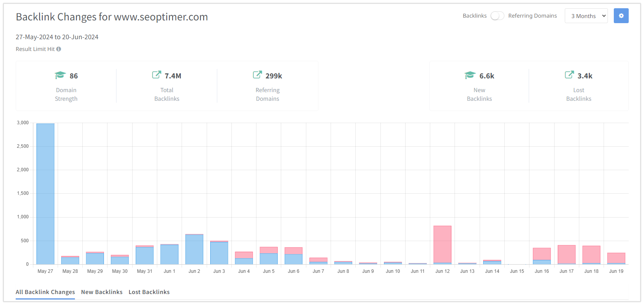This screenshot has width=644, height=305.
Task: Click the blue settings gear button
Action: point(621,16)
